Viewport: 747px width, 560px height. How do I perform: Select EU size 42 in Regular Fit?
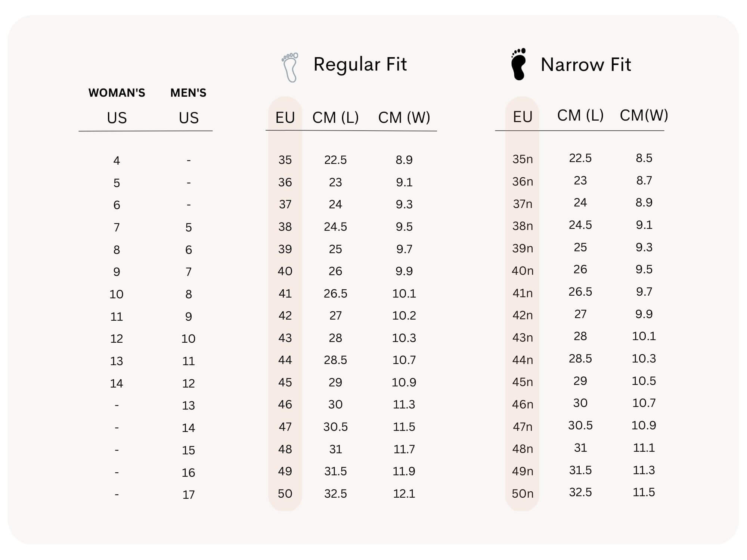coord(285,315)
